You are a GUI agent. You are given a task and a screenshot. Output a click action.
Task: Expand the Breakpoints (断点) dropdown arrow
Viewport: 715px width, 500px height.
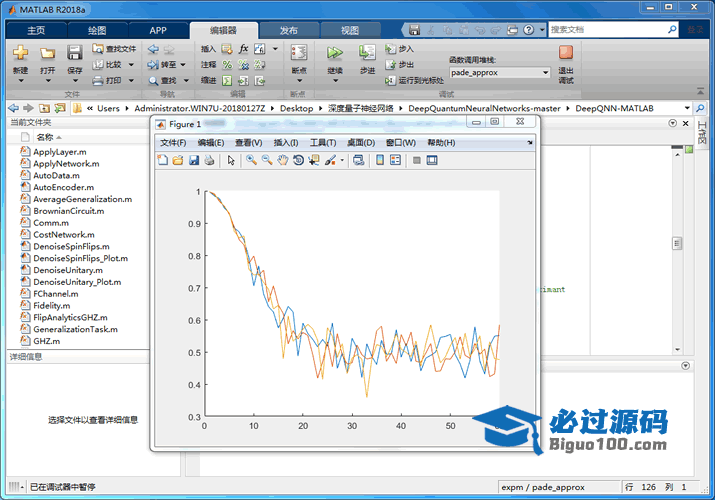click(299, 81)
